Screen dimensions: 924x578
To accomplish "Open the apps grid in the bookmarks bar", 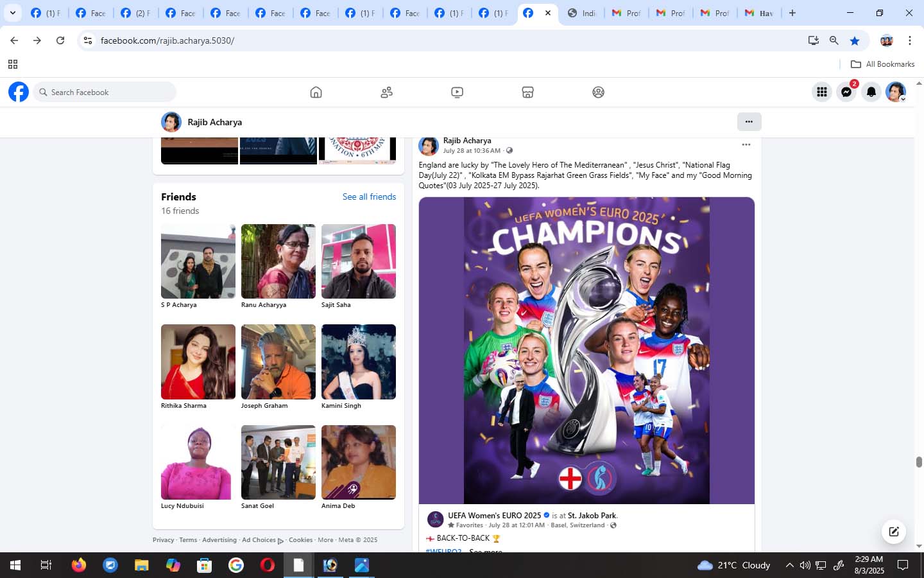I will (x=12, y=64).
